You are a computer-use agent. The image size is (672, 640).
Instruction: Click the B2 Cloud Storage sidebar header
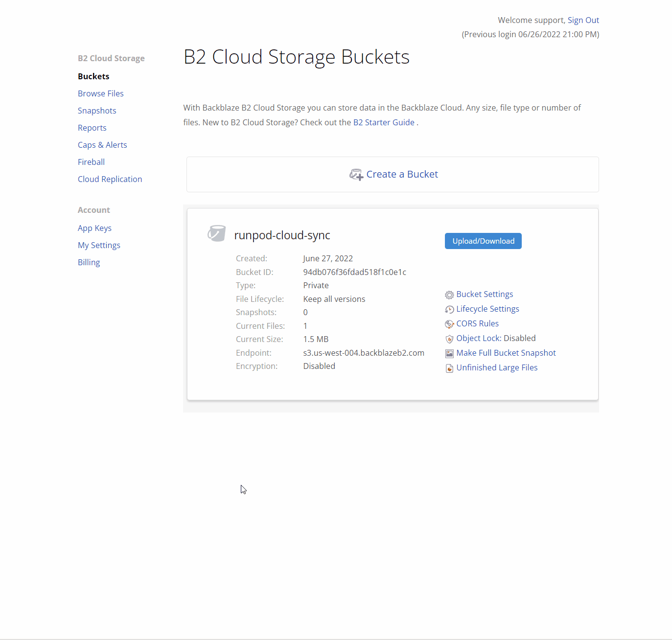[x=111, y=58]
